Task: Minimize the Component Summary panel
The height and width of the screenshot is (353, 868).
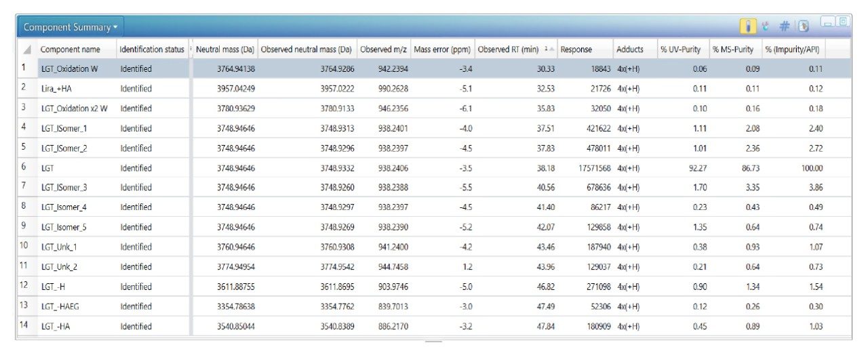Action: pos(828,23)
